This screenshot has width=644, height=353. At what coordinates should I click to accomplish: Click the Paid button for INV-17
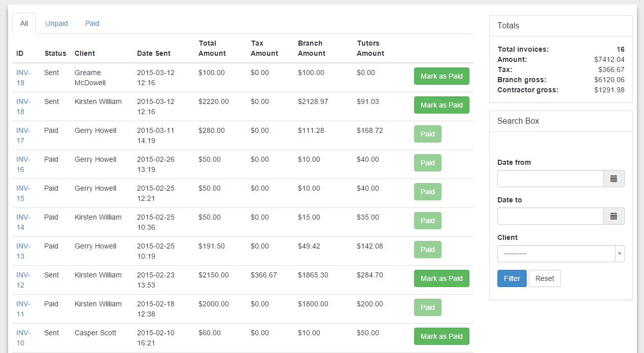click(427, 134)
